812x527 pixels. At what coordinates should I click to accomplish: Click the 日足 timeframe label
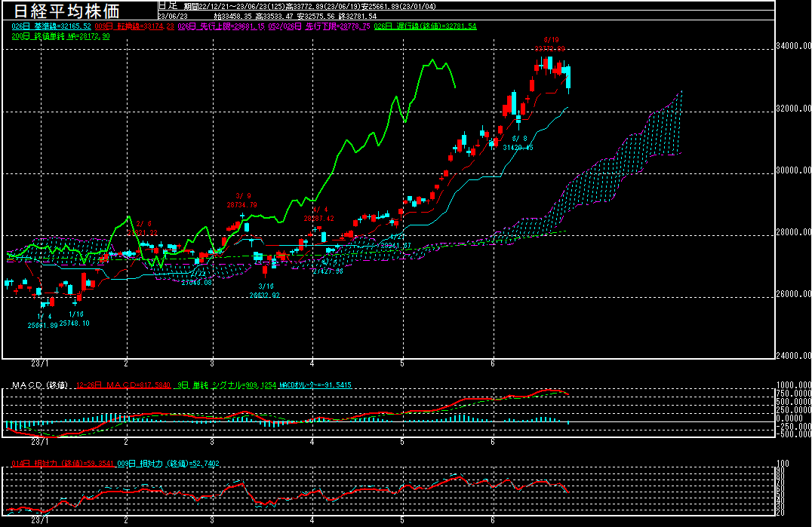tap(168, 6)
